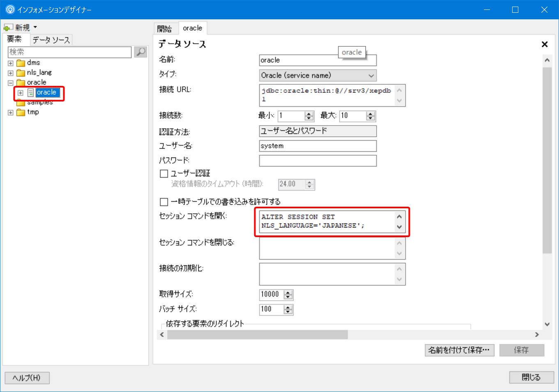Click the 名前 field containing oracle
This screenshot has height=392, width=559.
tap(318, 60)
